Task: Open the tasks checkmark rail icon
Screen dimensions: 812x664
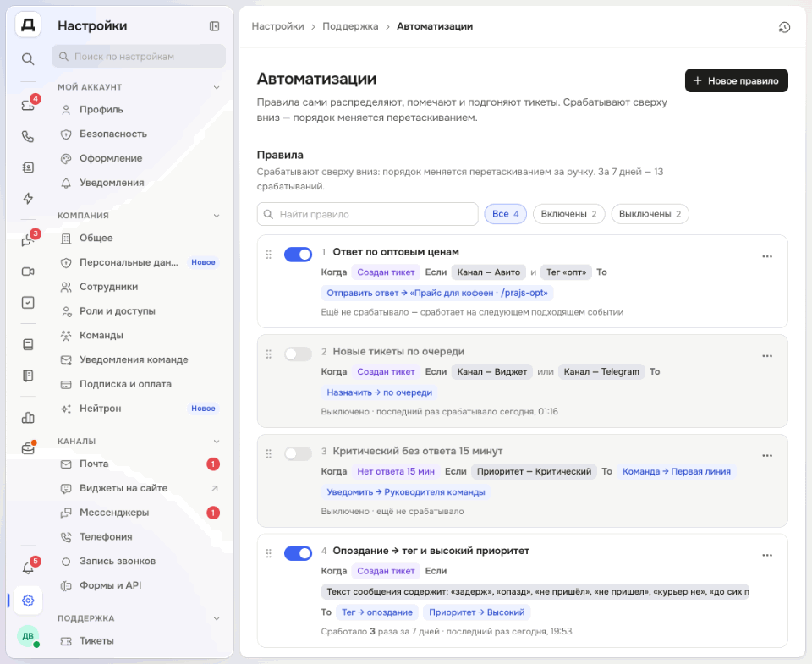Action: point(28,303)
